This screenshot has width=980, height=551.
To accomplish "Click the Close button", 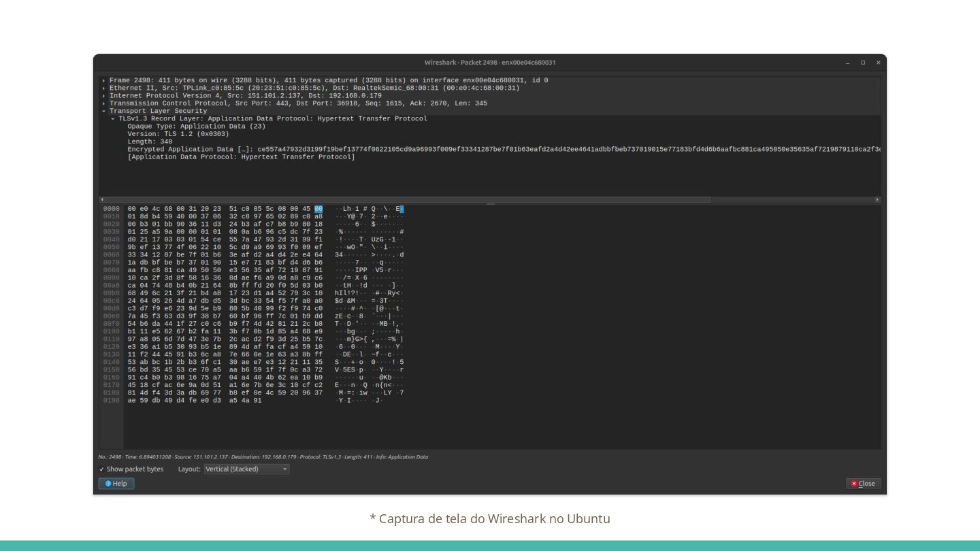I will point(863,484).
